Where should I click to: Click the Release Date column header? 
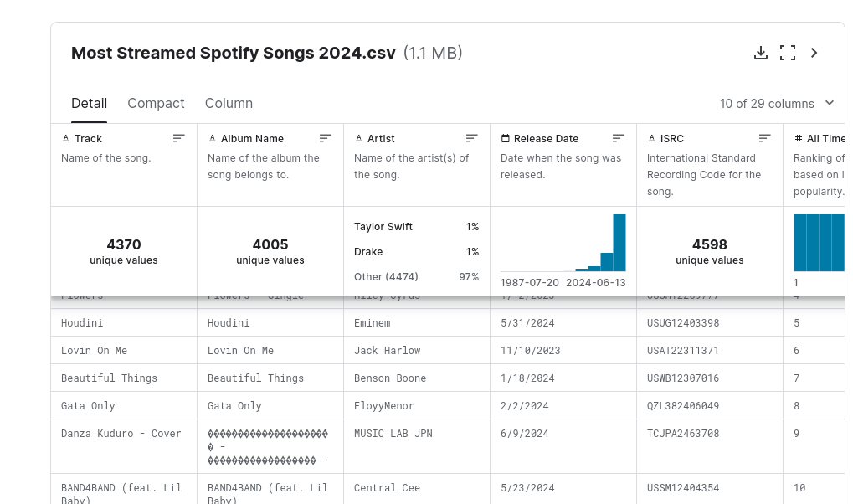(x=545, y=138)
